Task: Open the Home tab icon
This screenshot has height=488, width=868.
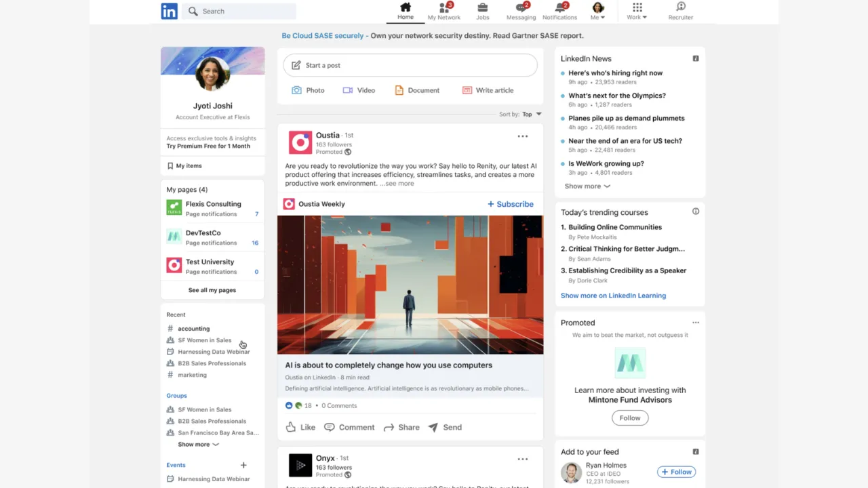Action: coord(406,7)
